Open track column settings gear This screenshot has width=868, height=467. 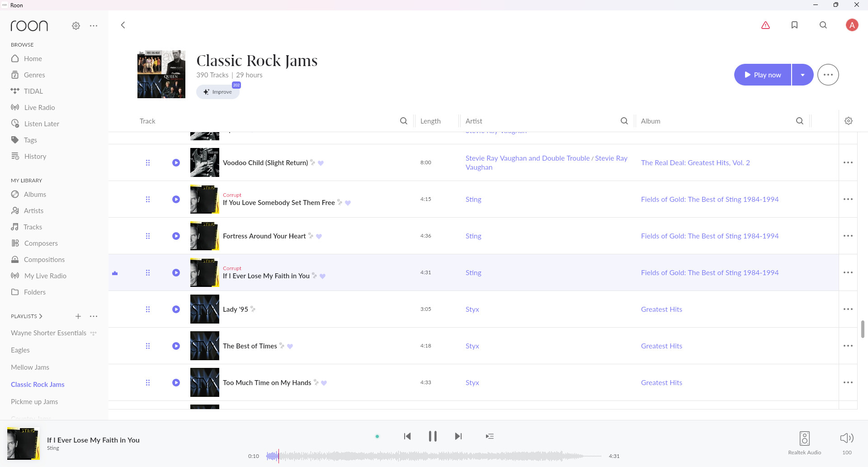coord(849,121)
